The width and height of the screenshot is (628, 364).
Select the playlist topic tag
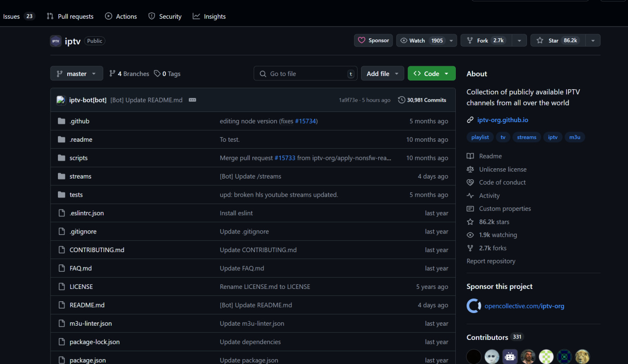(480, 137)
